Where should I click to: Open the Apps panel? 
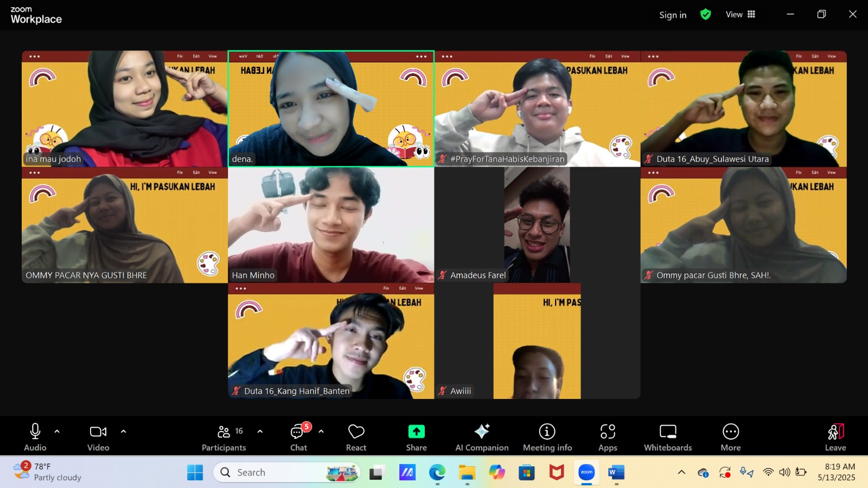pos(608,436)
